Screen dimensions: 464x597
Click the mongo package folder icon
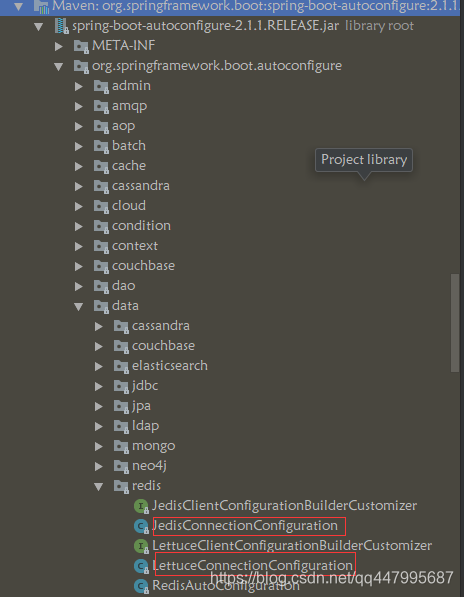tap(121, 446)
